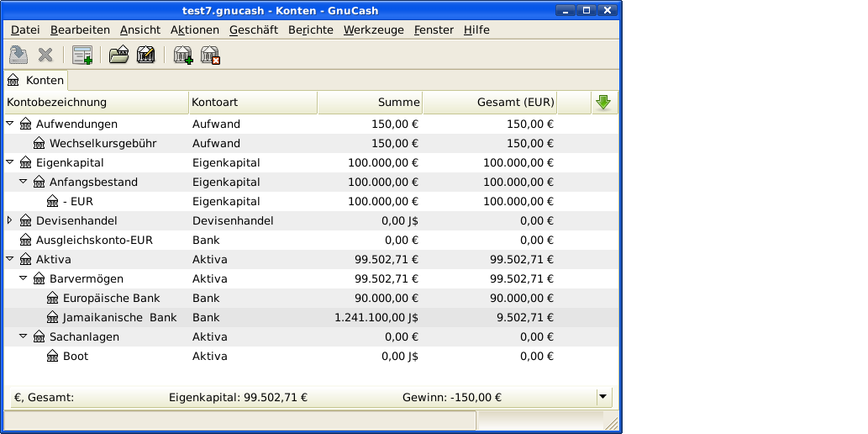Collapse the Sachanlagen sub-account
The height and width of the screenshot is (434, 868).
24,336
